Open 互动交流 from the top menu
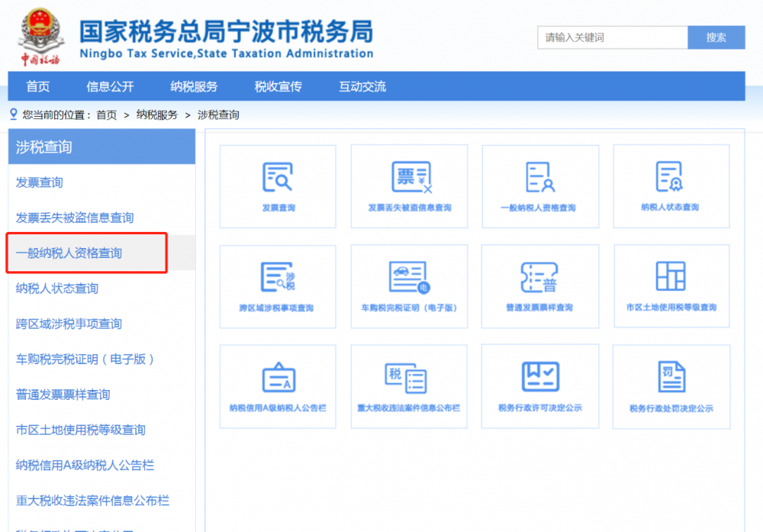 point(359,86)
